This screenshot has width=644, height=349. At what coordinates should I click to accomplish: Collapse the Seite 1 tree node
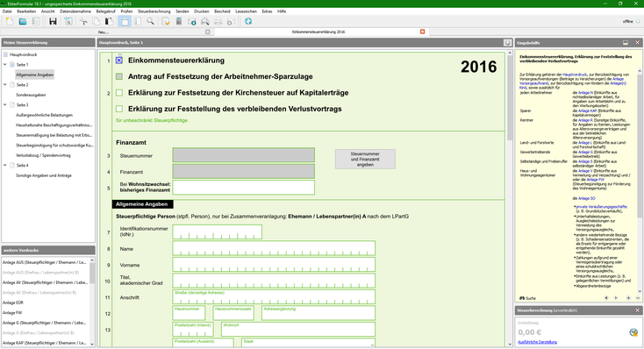click(5, 65)
